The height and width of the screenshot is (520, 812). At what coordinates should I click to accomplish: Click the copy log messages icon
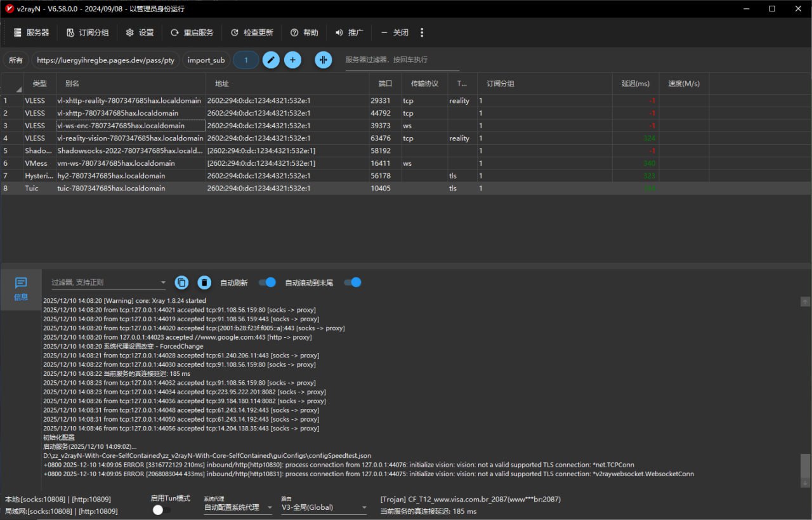(x=182, y=283)
